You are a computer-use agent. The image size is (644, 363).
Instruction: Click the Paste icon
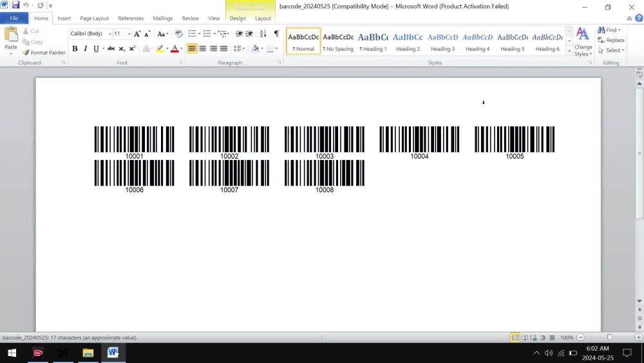click(11, 36)
